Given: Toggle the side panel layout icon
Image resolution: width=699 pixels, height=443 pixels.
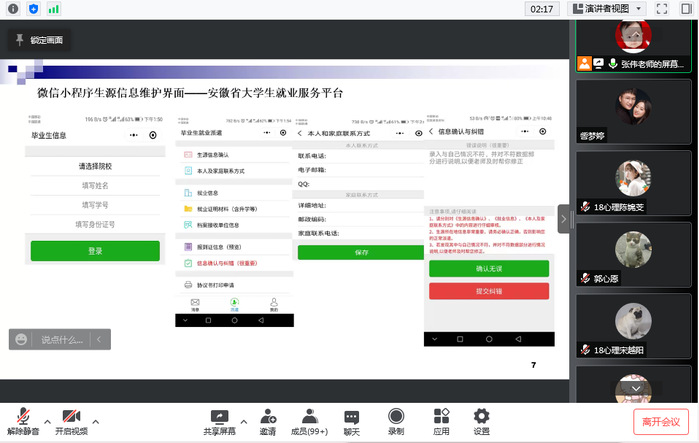Looking at the screenshot, I should tap(686, 9).
